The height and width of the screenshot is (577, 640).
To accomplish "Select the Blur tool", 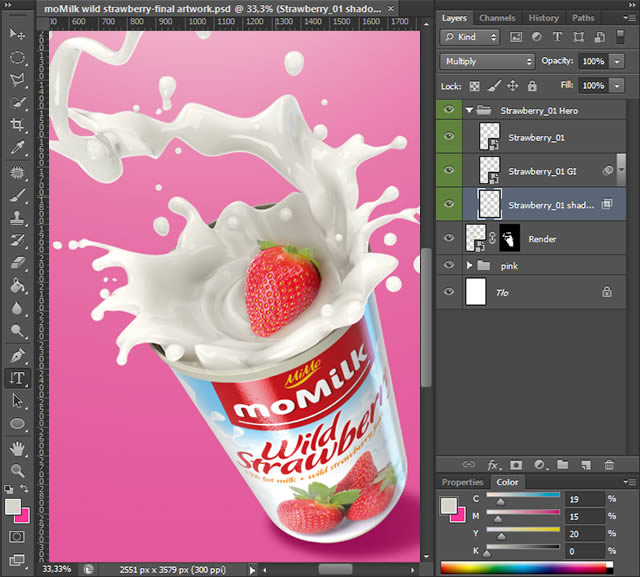I will pos(17,308).
